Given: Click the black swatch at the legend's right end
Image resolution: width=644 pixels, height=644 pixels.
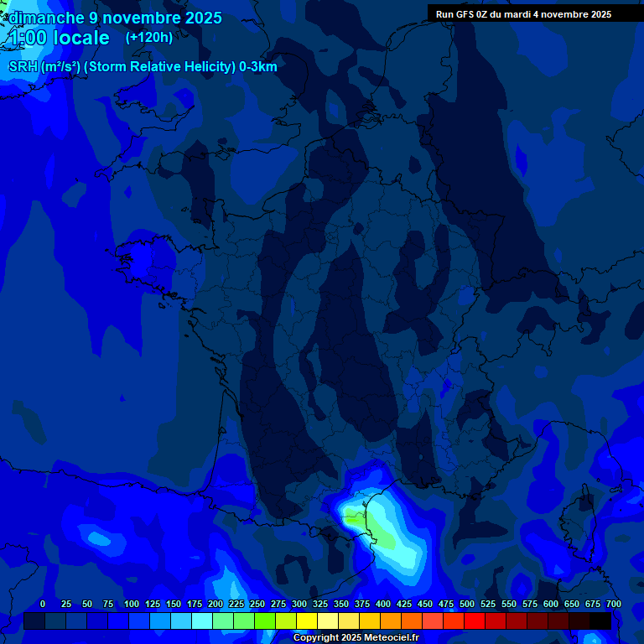Looking at the screenshot, I should [x=600, y=621].
